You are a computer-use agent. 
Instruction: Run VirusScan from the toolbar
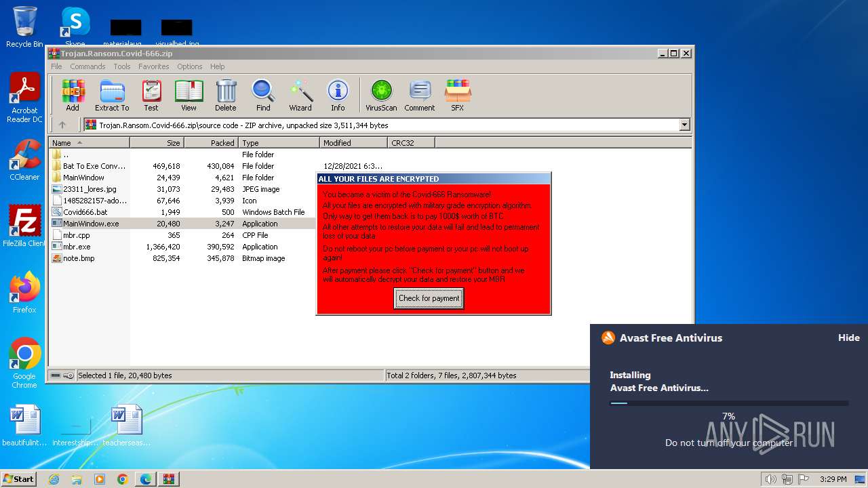pos(381,96)
